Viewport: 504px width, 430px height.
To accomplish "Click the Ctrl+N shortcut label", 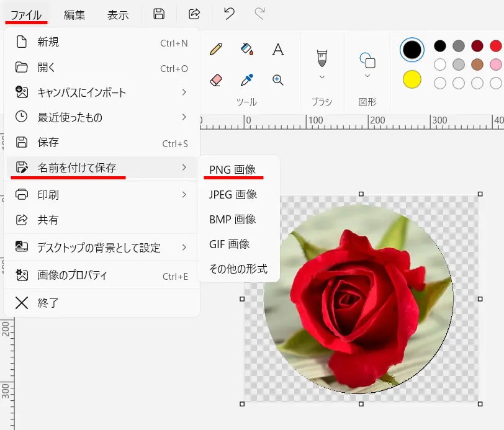I will point(174,43).
